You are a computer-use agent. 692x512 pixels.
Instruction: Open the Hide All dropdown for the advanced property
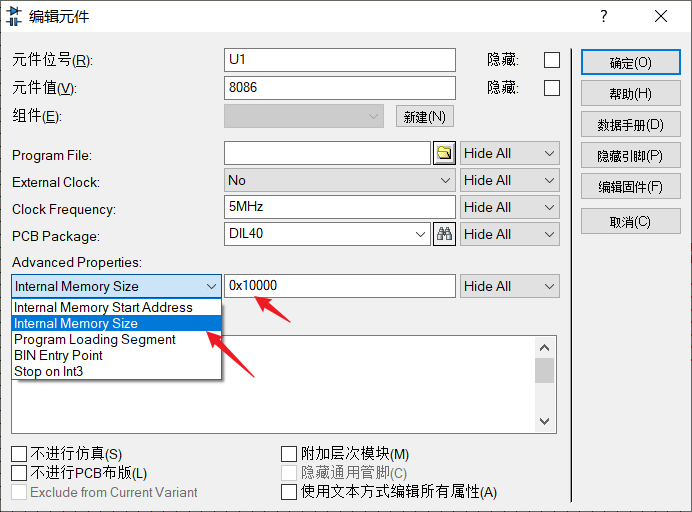point(510,286)
